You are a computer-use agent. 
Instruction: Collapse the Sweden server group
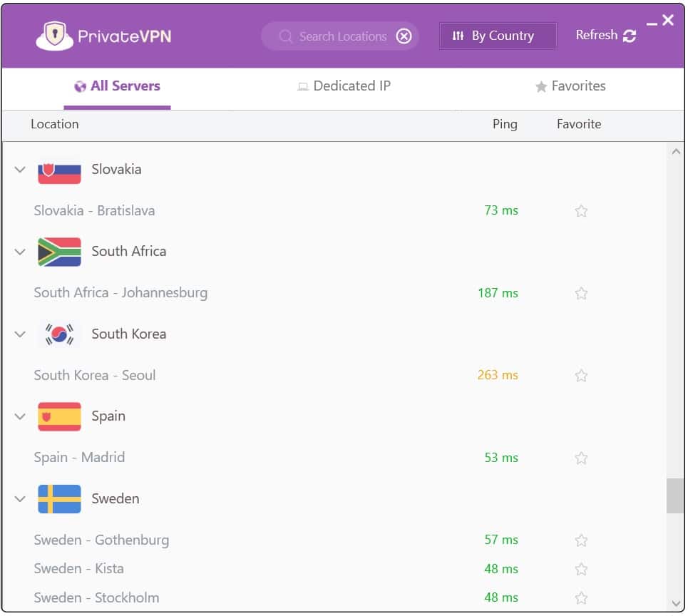20,499
